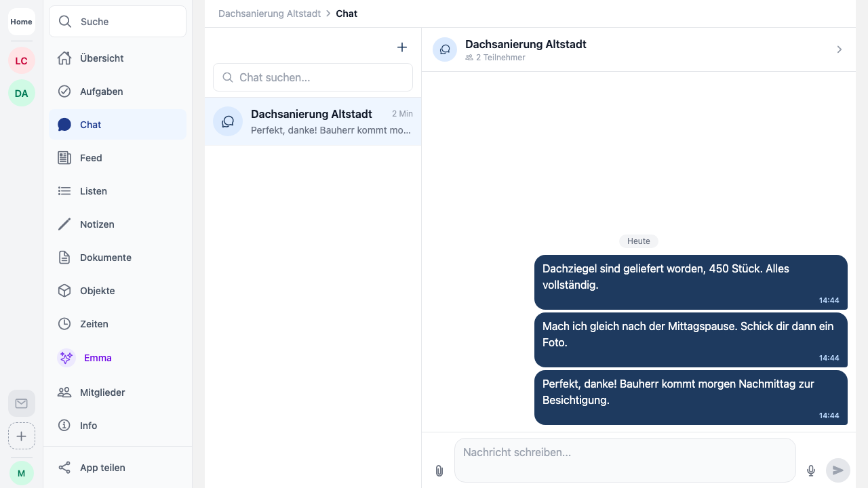Open Dachsanierung Altstadt chat list entry
The height and width of the screenshot is (488, 868).
point(313,121)
